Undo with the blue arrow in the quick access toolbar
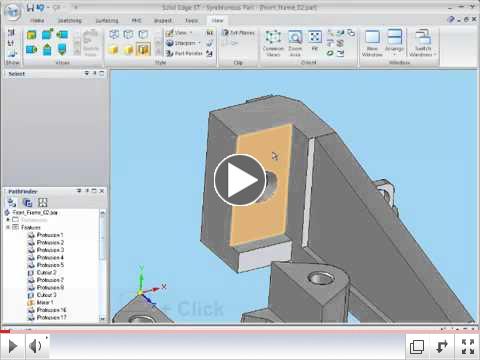The image size is (480, 360). [x=41, y=7]
